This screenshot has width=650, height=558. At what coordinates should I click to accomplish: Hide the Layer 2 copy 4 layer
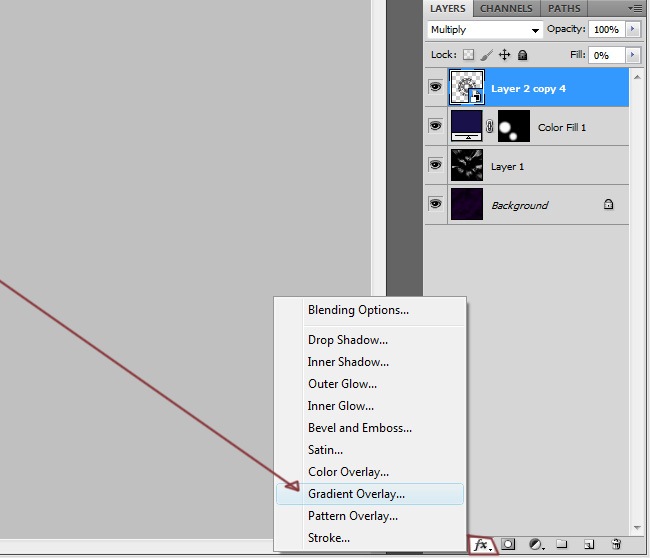point(435,87)
